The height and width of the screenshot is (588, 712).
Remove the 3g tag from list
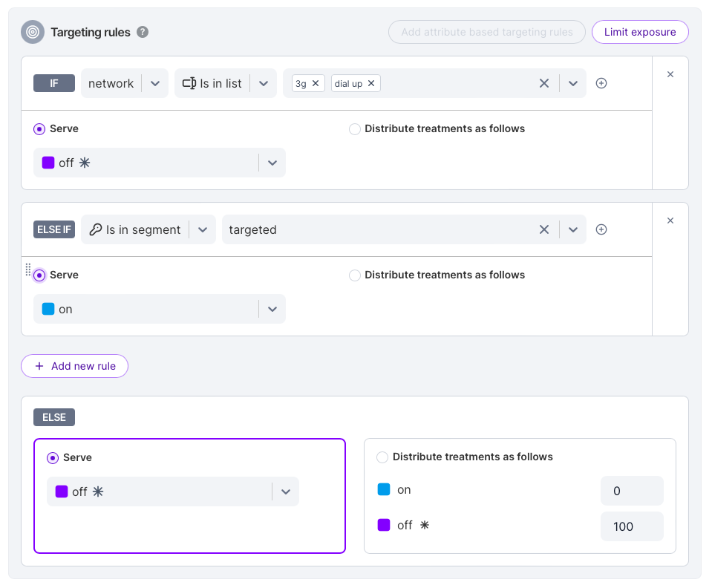click(316, 83)
